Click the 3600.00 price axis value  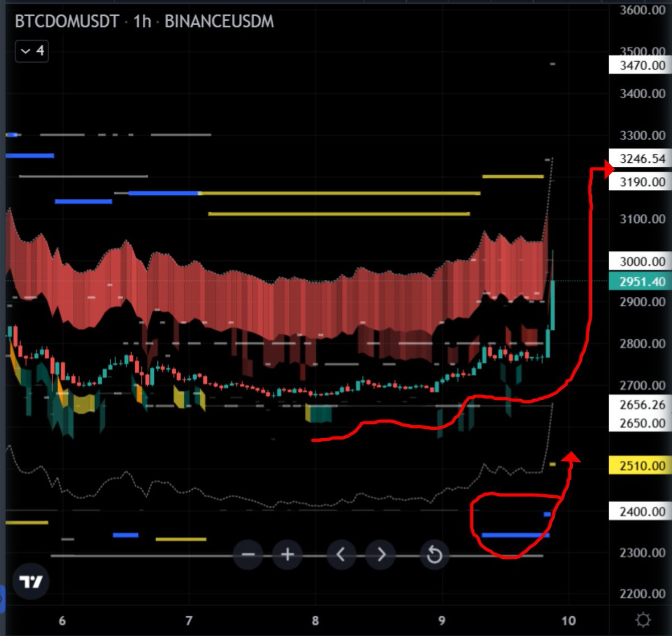(642, 10)
